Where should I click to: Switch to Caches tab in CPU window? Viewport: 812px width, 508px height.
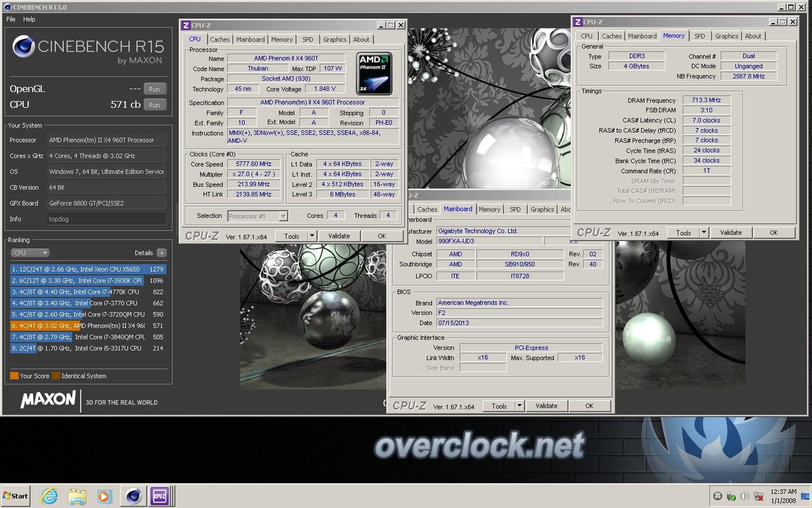(x=220, y=40)
